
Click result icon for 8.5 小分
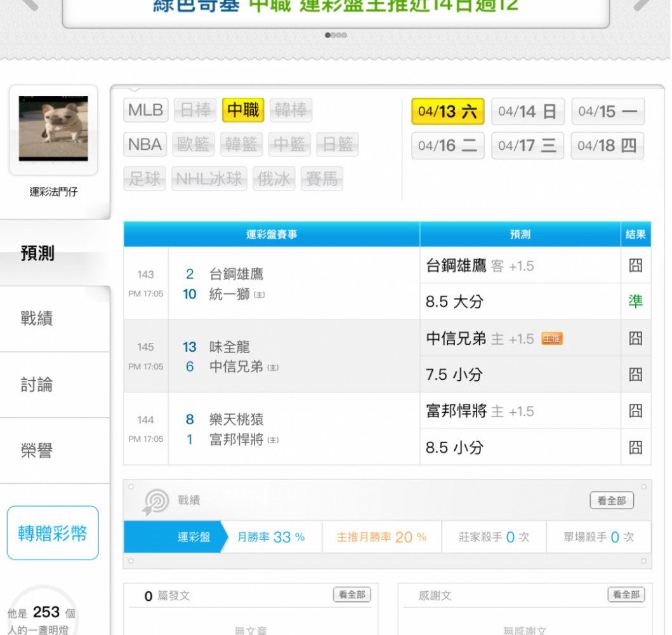636,447
